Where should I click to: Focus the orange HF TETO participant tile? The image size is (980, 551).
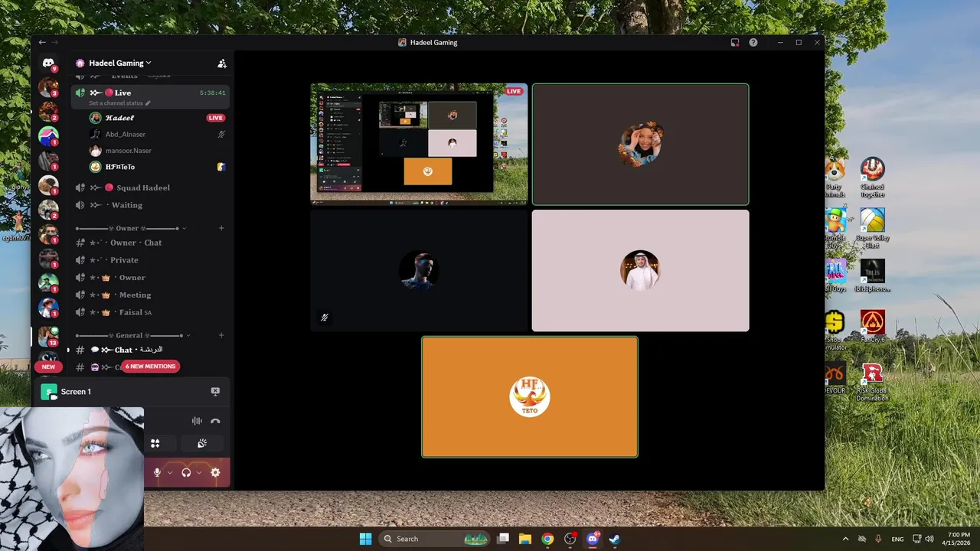click(x=530, y=397)
